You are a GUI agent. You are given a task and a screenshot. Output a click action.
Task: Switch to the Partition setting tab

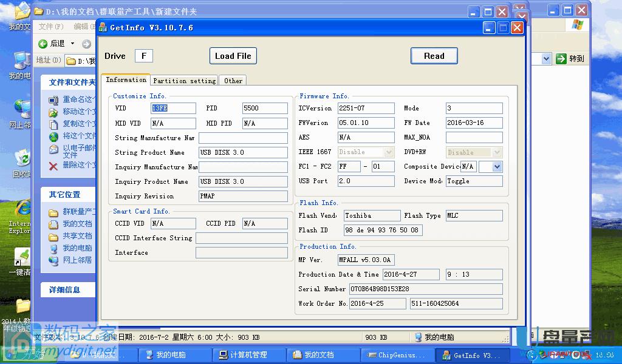(184, 79)
